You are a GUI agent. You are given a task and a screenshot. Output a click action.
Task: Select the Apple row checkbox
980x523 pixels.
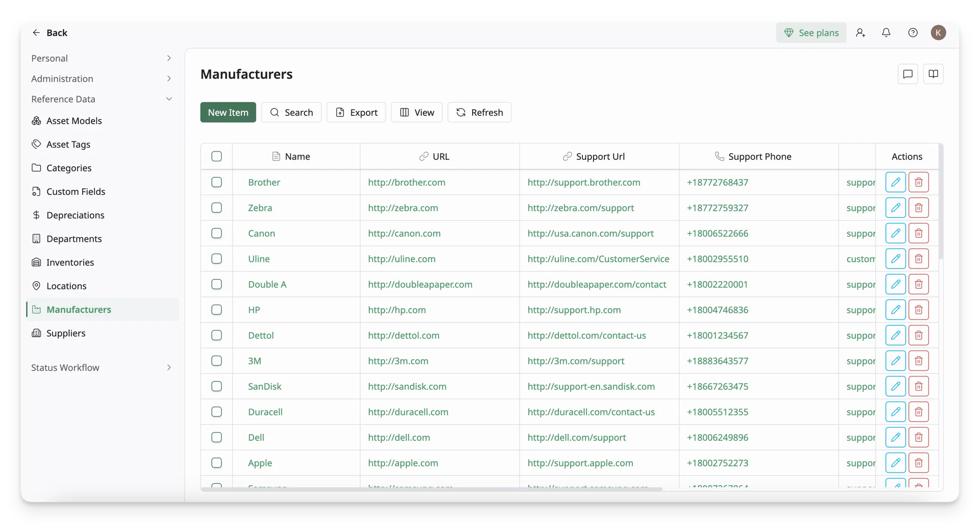pos(216,463)
